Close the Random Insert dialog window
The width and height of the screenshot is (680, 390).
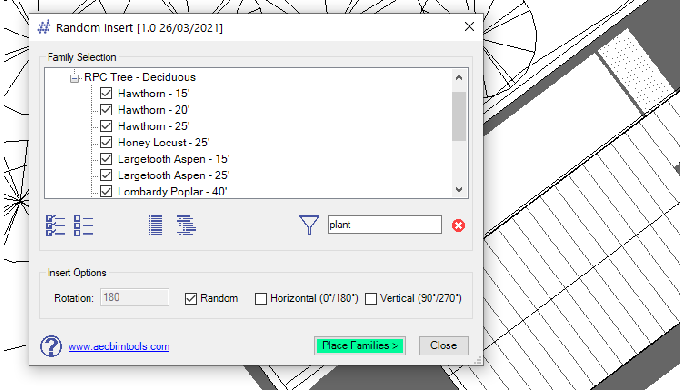469,27
